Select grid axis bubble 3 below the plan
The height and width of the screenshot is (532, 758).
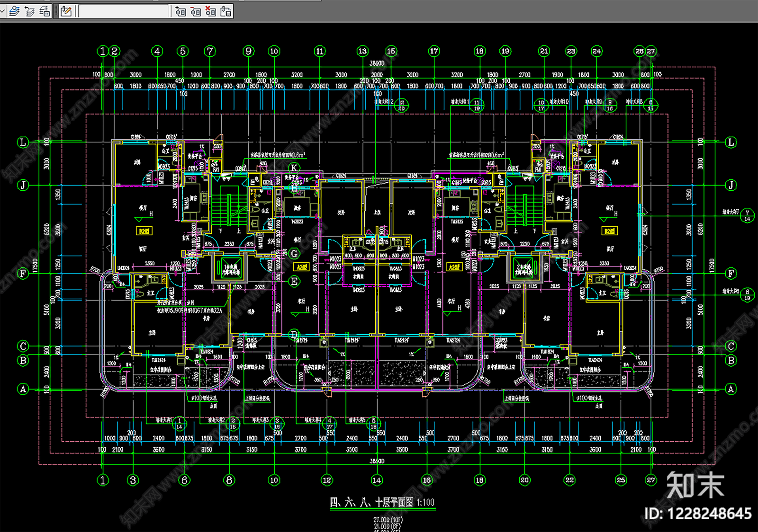click(133, 480)
